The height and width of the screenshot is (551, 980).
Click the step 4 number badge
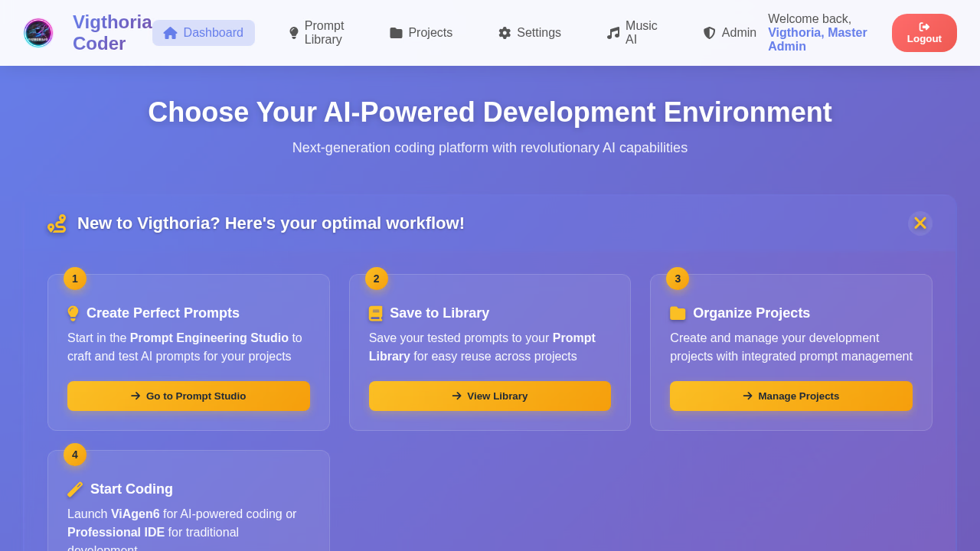click(x=74, y=454)
